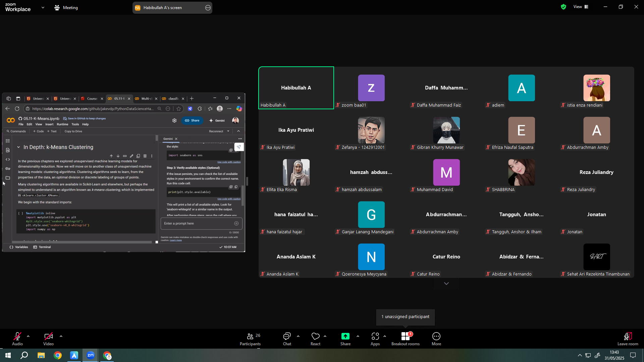
Task: Open the Participants panel in Zoom
Action: pyautogui.click(x=250, y=339)
